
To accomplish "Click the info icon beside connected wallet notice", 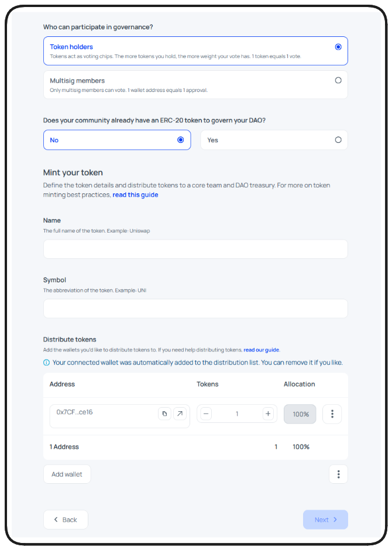I will coord(47,363).
